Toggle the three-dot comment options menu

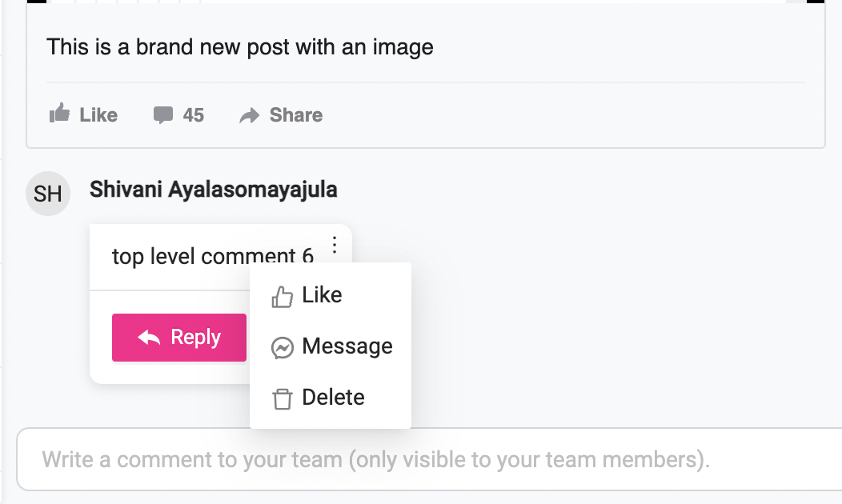[x=335, y=246]
